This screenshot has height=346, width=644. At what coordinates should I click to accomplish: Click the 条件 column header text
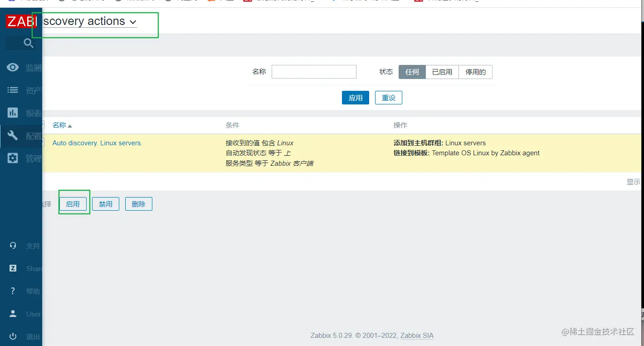click(x=232, y=125)
